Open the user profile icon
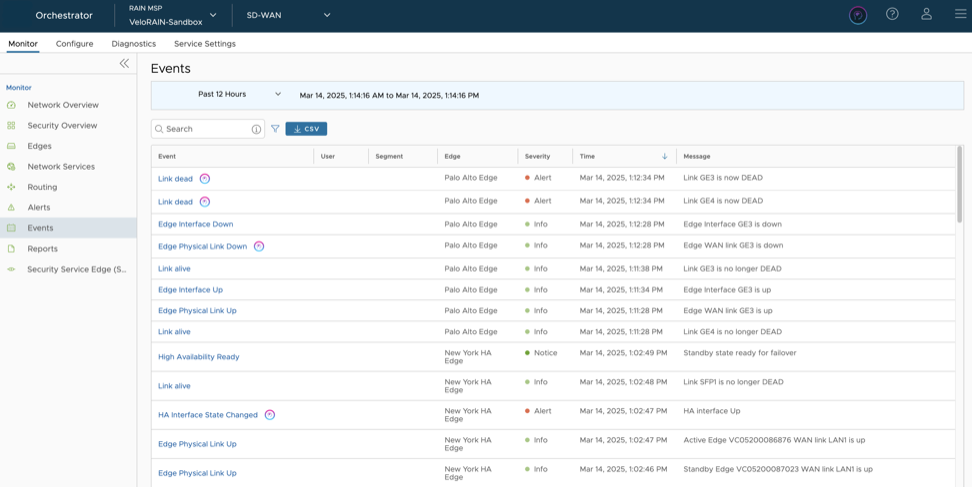The width and height of the screenshot is (972, 487). pyautogui.click(x=926, y=14)
